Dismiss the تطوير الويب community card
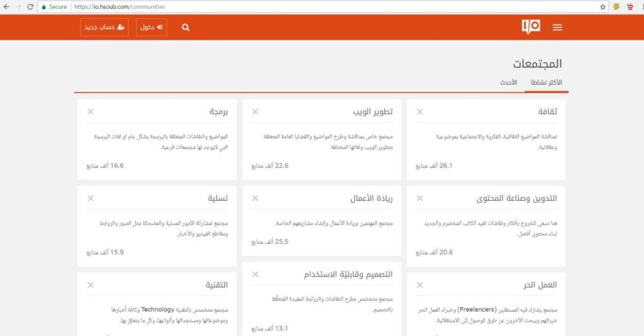Image resolution: width=644 pixels, height=336 pixels. click(x=255, y=111)
